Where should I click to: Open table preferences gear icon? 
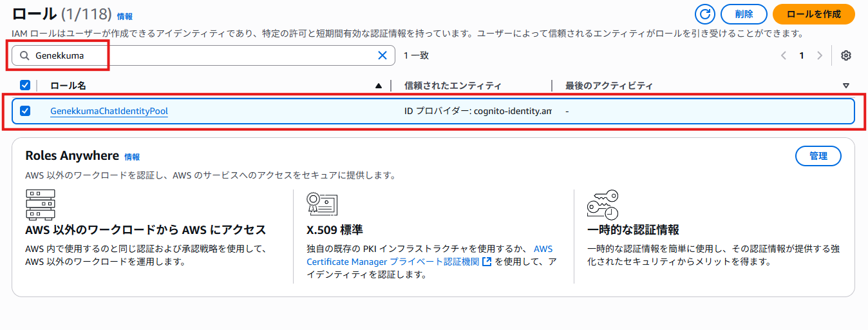pyautogui.click(x=846, y=55)
